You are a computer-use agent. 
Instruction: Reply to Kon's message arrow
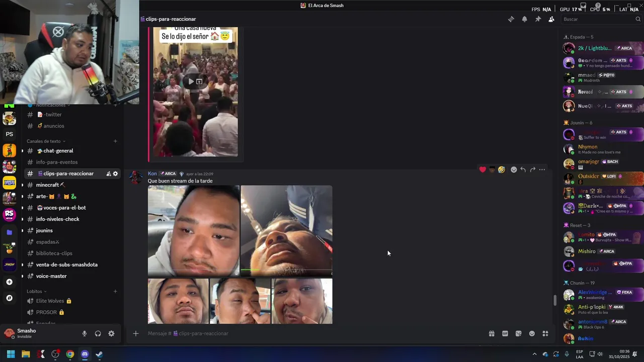(523, 169)
